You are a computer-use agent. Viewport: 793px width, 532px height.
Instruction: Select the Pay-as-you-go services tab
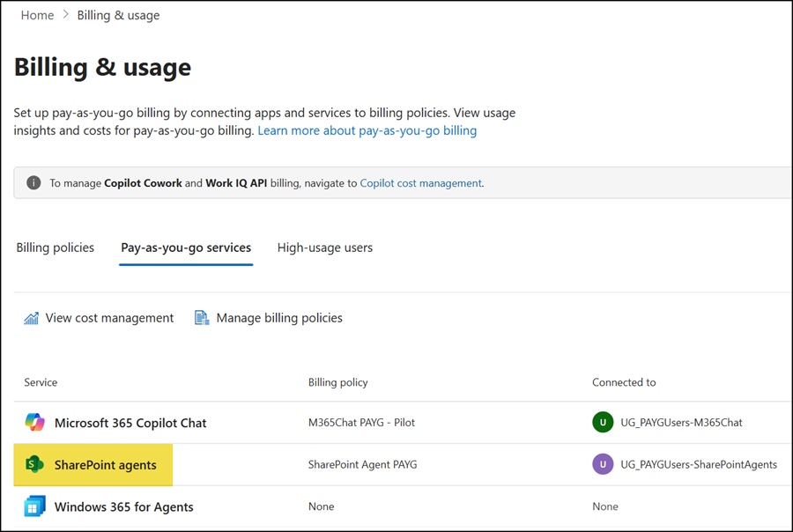coord(186,248)
